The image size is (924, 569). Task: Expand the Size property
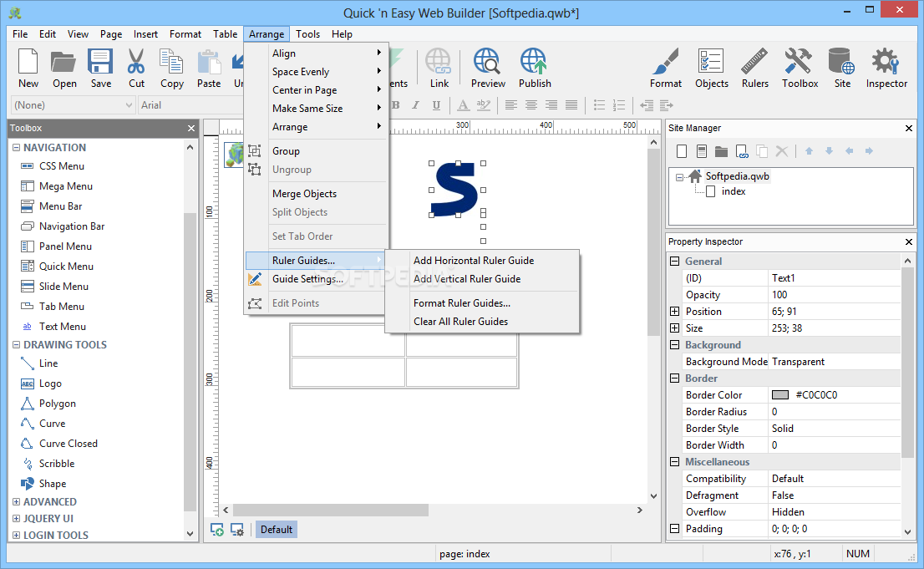(x=675, y=328)
